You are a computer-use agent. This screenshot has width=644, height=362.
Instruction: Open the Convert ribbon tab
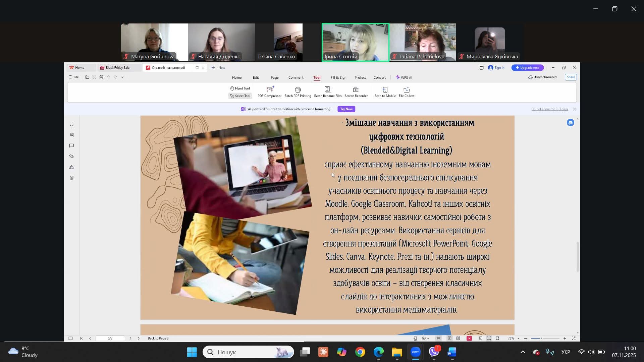click(379, 77)
